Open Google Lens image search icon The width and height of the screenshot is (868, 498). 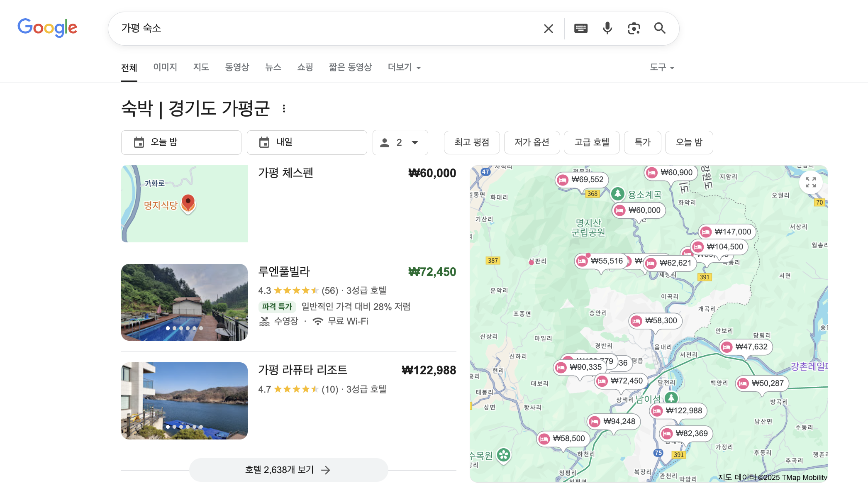pos(634,28)
